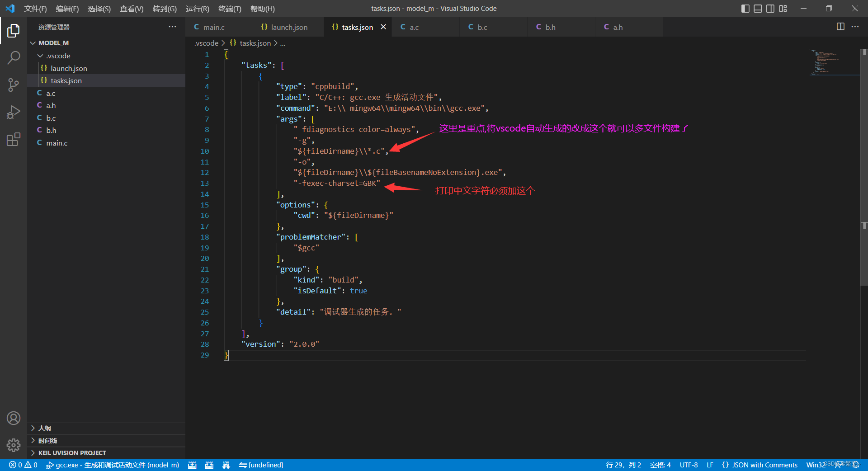Switch to the launch.json editor tab
The height and width of the screenshot is (471, 868).
coord(288,27)
